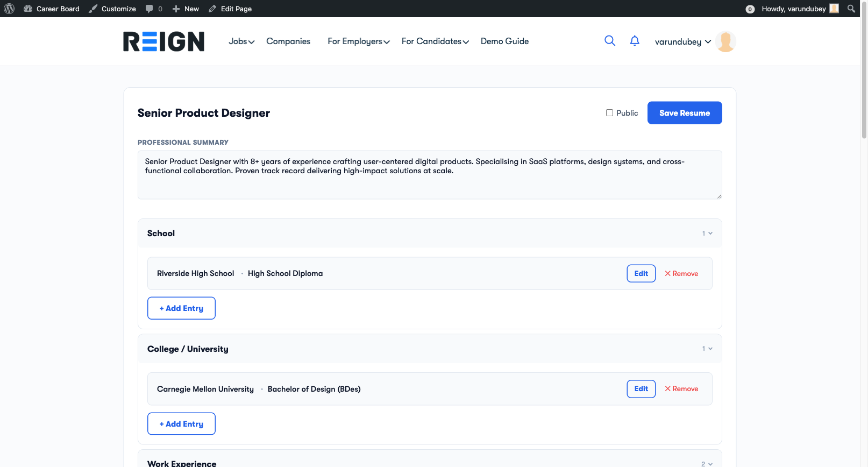Remove the Riverside High School entry

(x=681, y=273)
